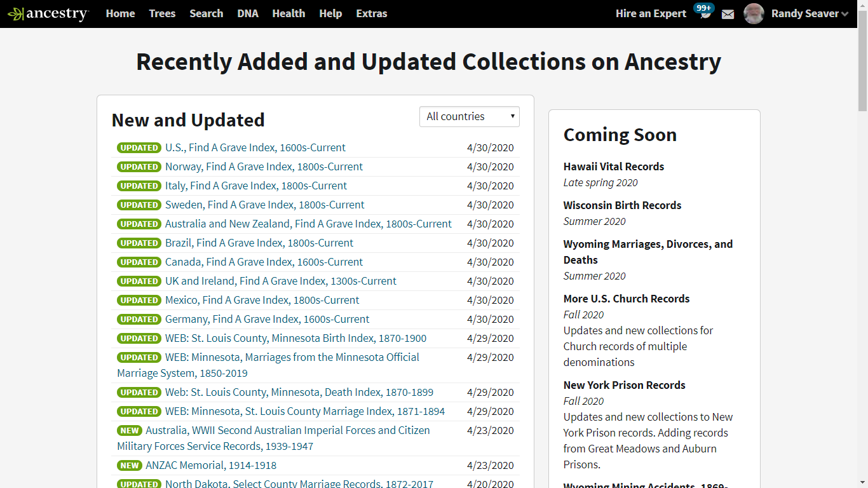Open the Health menu
The image size is (868, 488).
pyautogui.click(x=288, y=13)
